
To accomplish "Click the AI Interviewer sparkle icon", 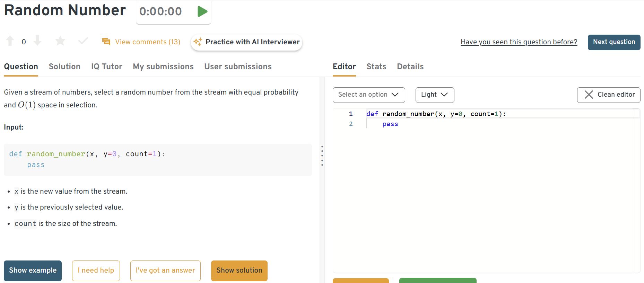I will 198,42.
